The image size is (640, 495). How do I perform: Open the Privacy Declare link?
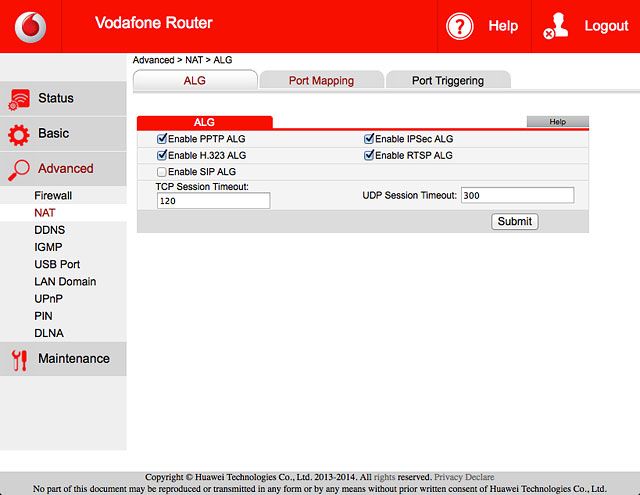464,477
